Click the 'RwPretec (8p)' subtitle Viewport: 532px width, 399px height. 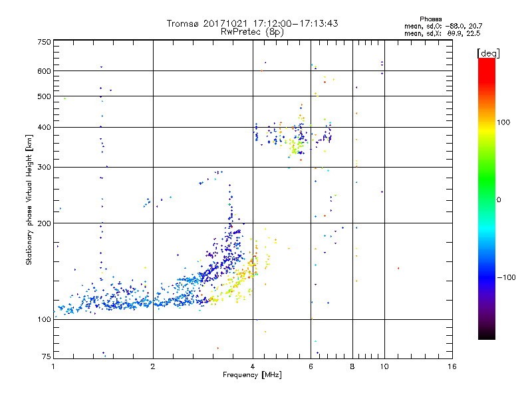252,32
